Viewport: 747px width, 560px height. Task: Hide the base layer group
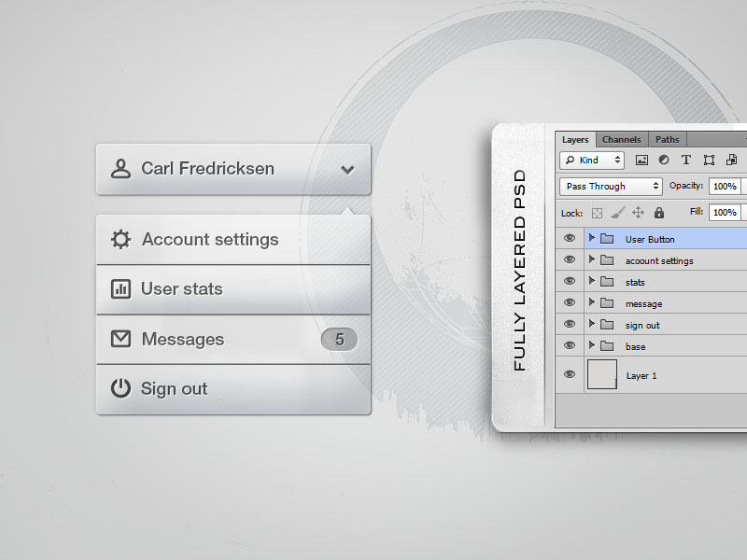(x=570, y=345)
